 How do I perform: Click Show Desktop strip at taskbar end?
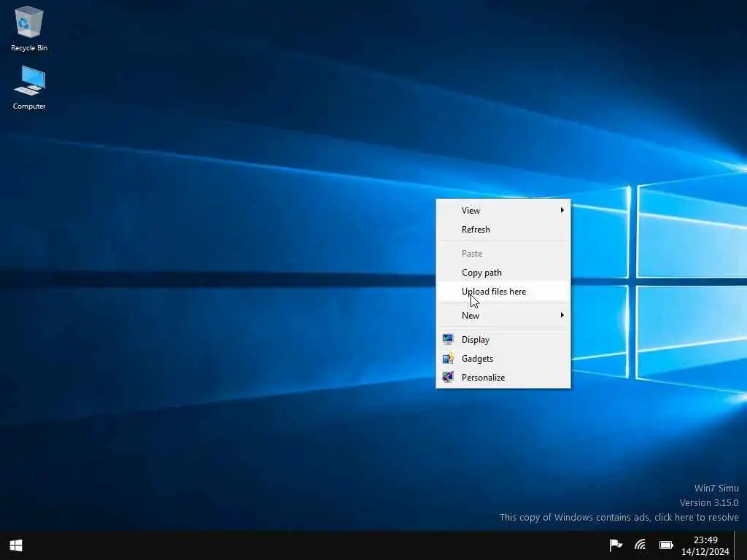tap(740, 545)
